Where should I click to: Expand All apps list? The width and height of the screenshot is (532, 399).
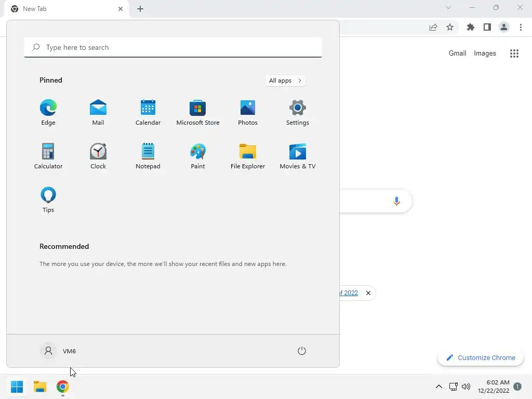click(x=285, y=81)
